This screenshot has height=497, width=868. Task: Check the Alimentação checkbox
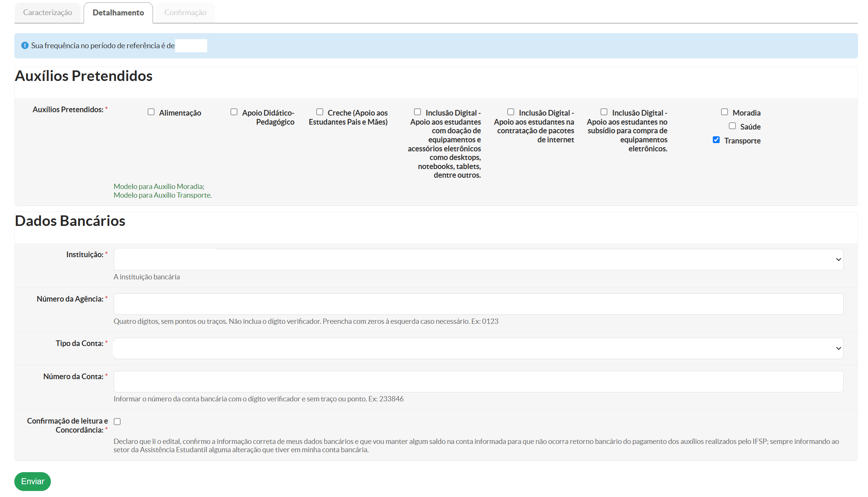tap(151, 112)
